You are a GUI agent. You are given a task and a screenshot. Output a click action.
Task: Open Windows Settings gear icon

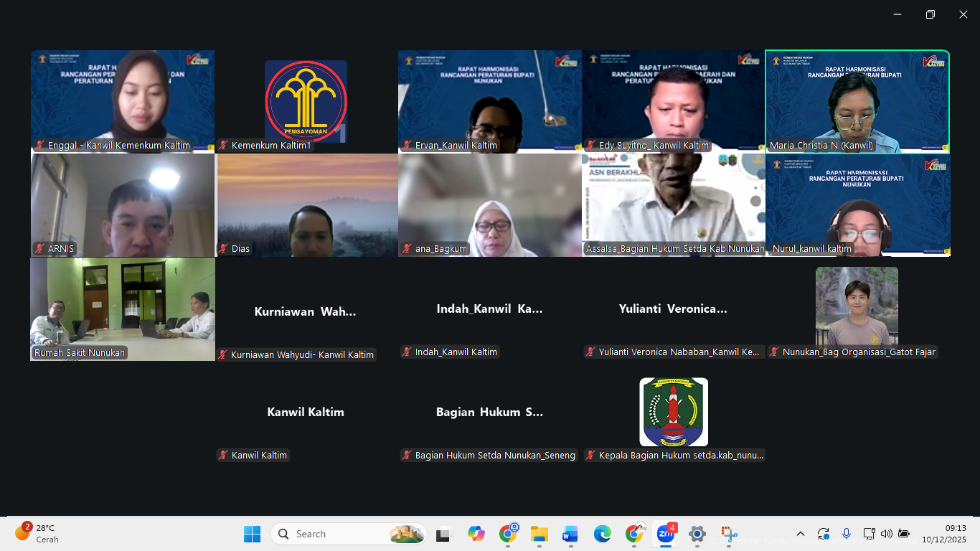(697, 534)
